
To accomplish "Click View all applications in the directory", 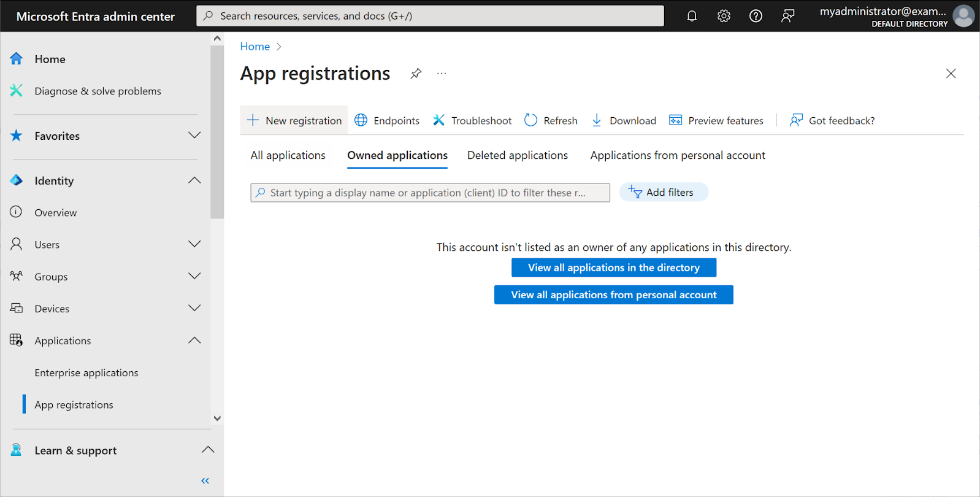I will (x=614, y=268).
